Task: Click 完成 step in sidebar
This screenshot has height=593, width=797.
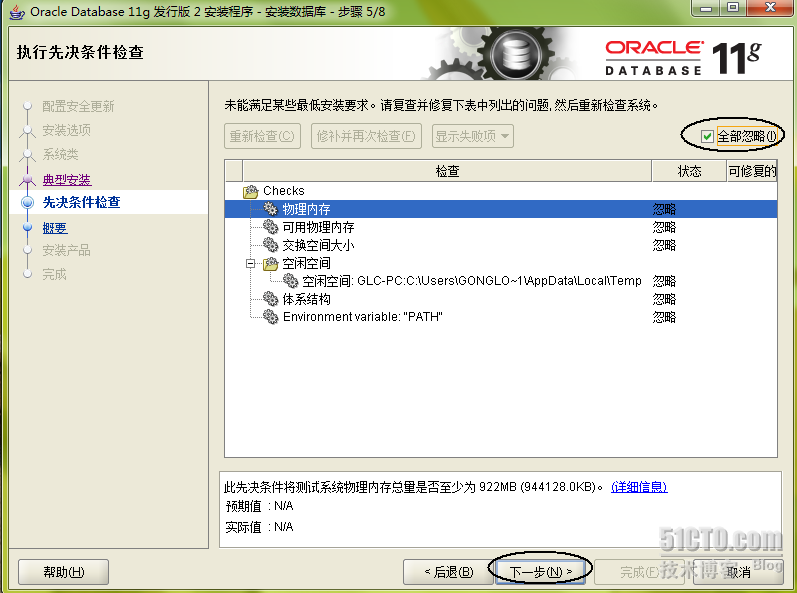Action: point(54,274)
